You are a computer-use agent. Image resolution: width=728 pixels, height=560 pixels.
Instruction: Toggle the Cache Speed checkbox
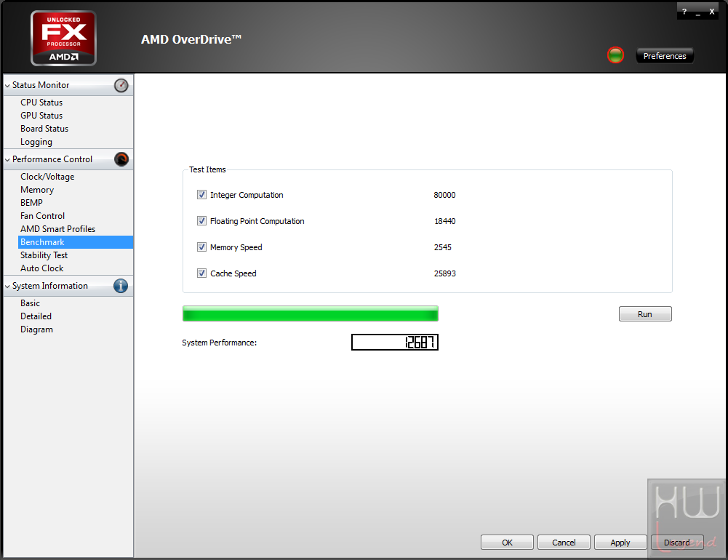pos(201,273)
